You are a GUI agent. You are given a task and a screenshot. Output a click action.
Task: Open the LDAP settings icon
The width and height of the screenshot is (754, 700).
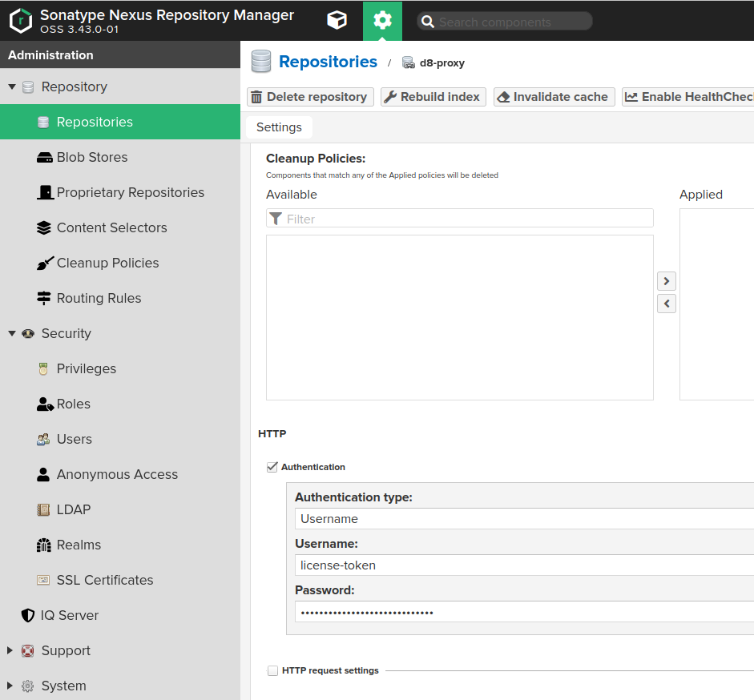pyautogui.click(x=42, y=509)
